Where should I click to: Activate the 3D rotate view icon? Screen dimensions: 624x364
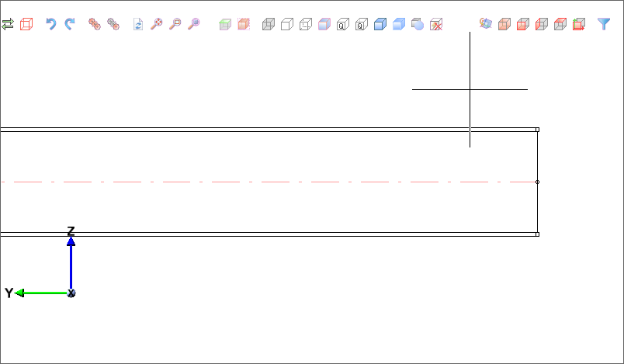pos(486,23)
